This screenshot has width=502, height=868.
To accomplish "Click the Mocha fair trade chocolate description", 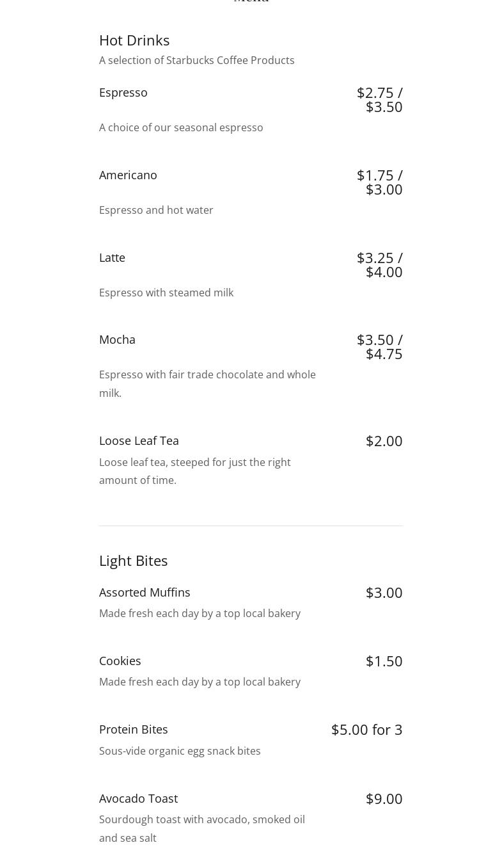I will [207, 383].
